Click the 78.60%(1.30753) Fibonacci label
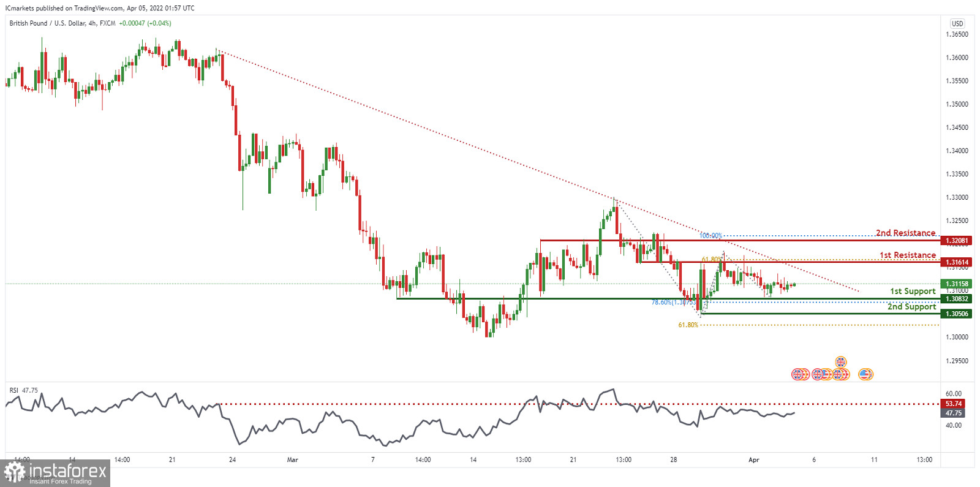This screenshot has width=980, height=487. pyautogui.click(x=674, y=302)
